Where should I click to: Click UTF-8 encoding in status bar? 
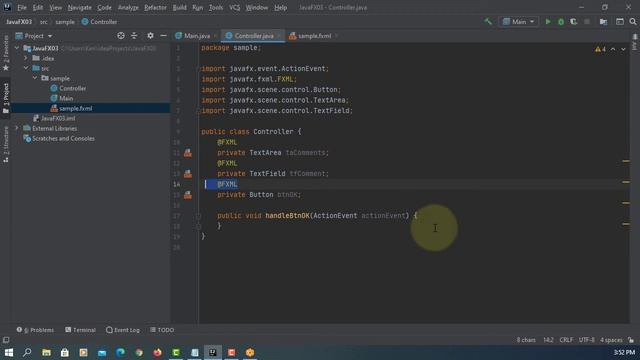587,340
